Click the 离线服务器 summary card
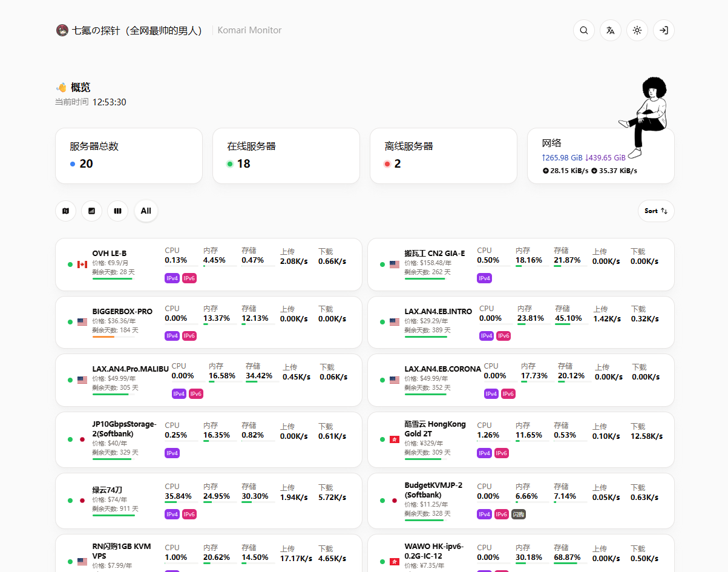 coord(443,156)
